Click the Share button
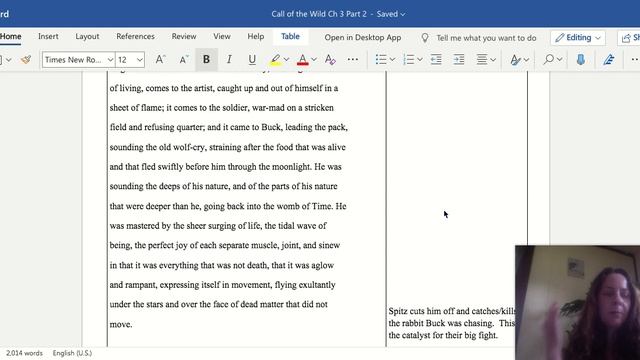The width and height of the screenshot is (640, 360). [x=629, y=38]
